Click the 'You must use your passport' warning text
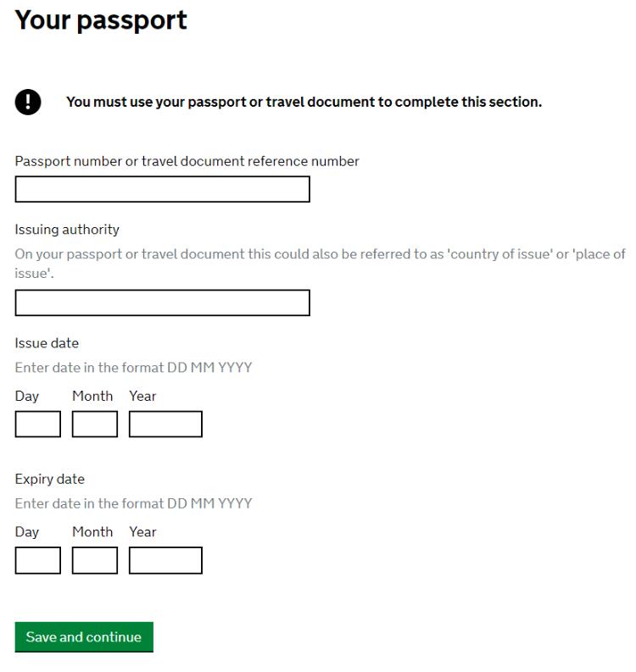The image size is (636, 672). click(x=304, y=102)
